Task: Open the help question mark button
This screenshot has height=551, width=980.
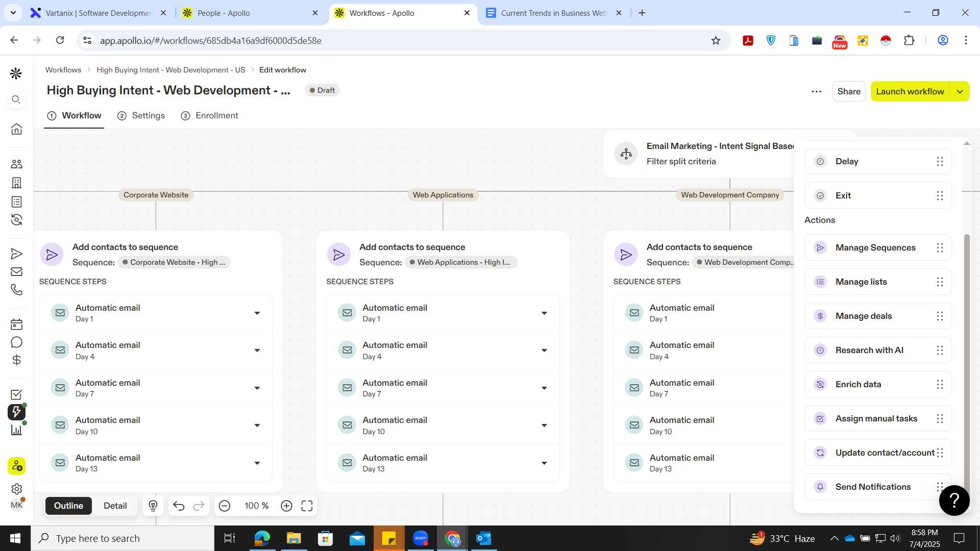Action: 954,500
